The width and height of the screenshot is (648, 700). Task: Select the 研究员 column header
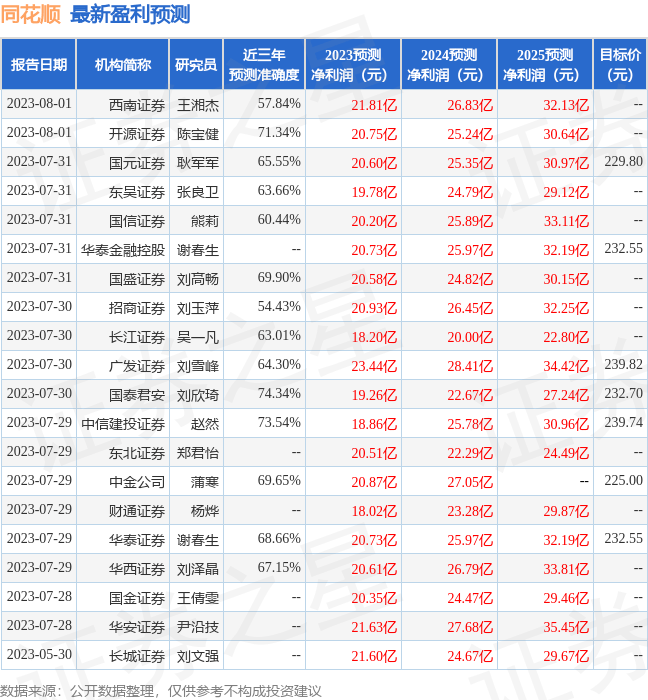[196, 64]
